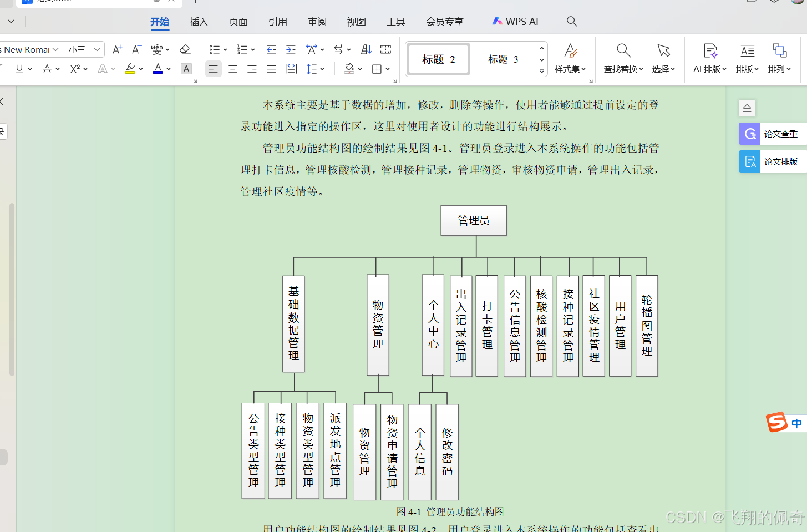Open paragraph settings dialog launcher
Screen dimensions: 807x532
[x=395, y=82]
